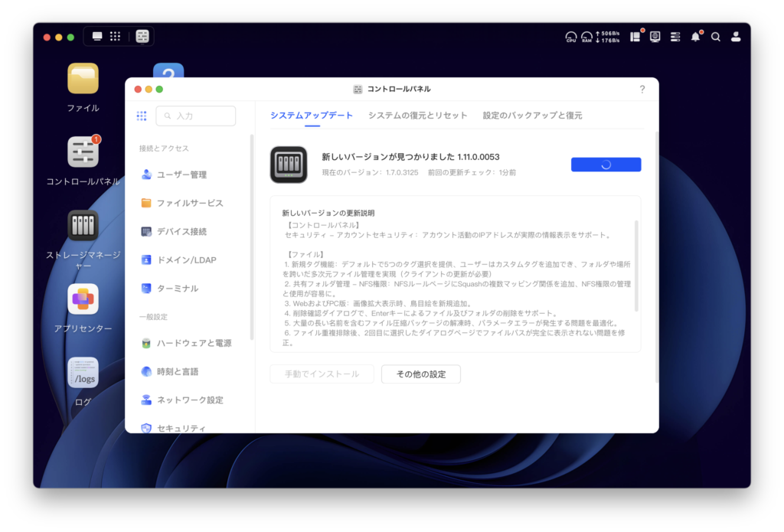Switch to 設定のバックアップと復元 tab
This screenshot has height=532, width=784.
[532, 116]
